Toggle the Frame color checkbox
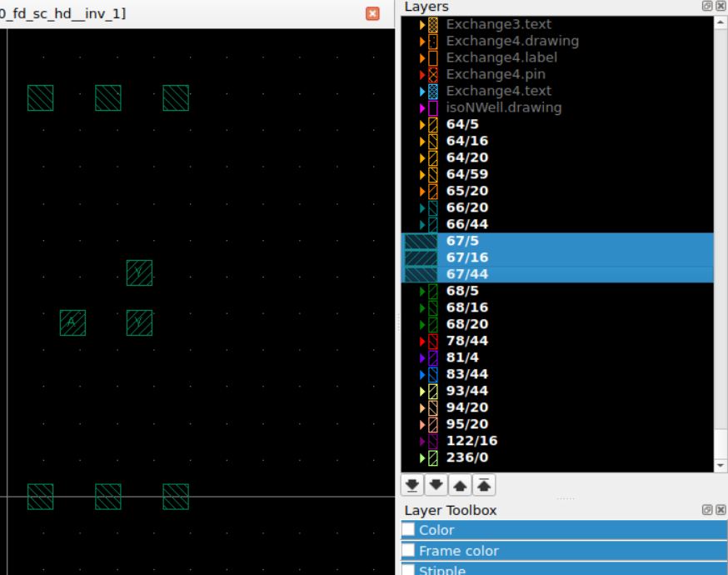 point(409,550)
